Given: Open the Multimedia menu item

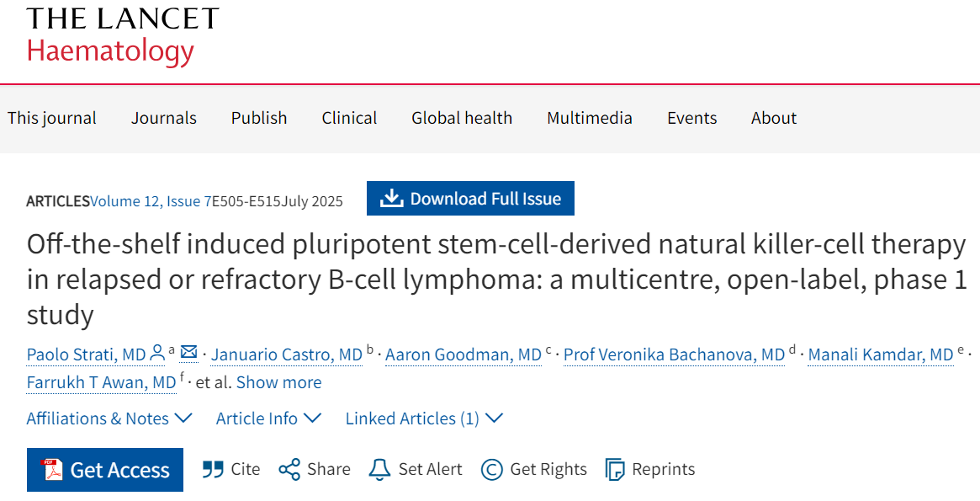Looking at the screenshot, I should click(590, 118).
